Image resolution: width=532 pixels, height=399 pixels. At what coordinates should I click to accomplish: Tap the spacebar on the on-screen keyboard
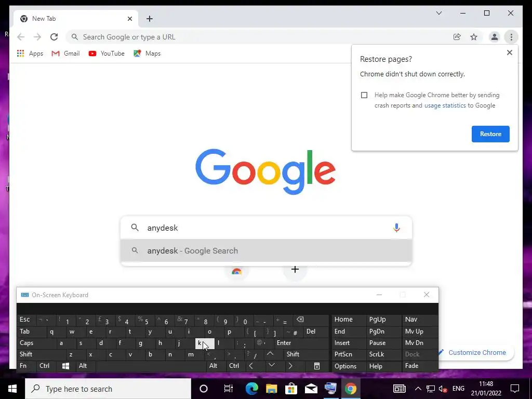tap(152, 366)
